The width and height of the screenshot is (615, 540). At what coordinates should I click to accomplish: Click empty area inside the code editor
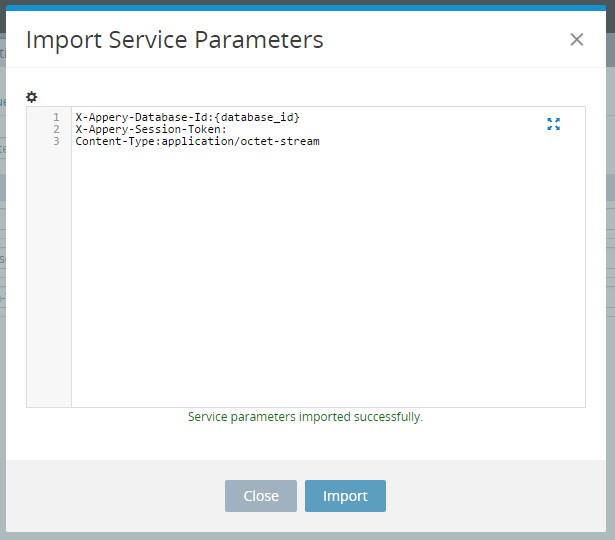[x=328, y=275]
